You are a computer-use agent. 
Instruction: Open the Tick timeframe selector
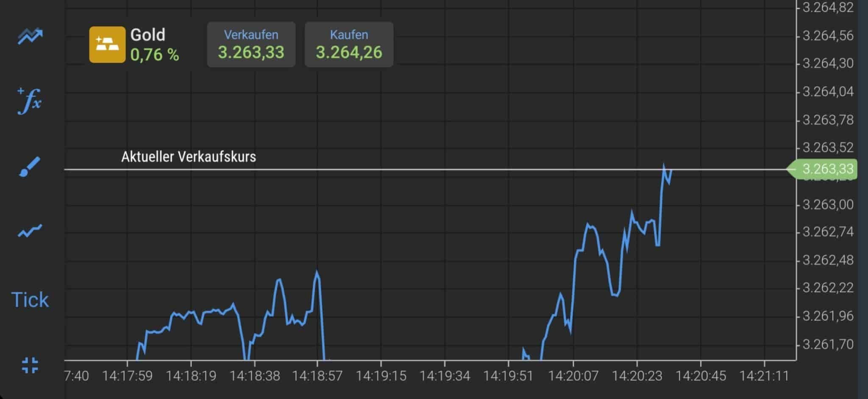pyautogui.click(x=30, y=300)
